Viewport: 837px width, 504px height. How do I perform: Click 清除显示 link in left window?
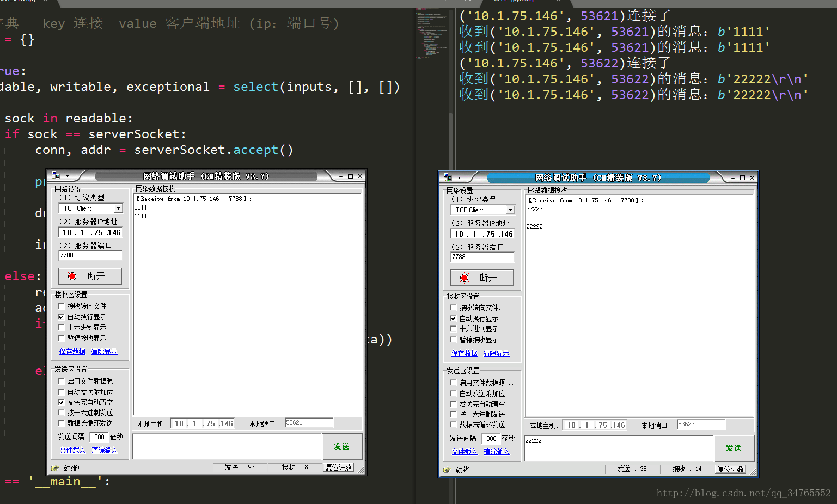coord(105,352)
